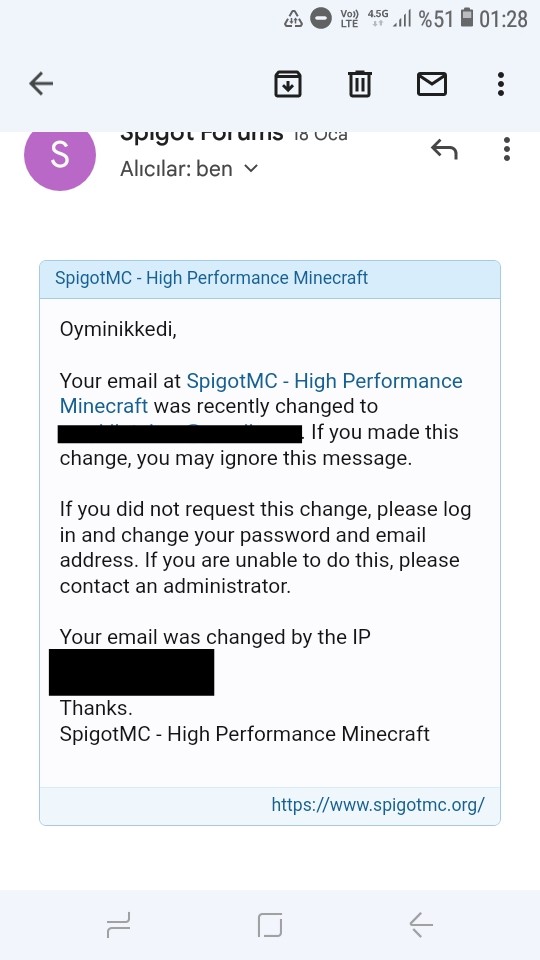The image size is (540, 960).
Task: Tap the purple S sender avatar
Action: (59, 155)
